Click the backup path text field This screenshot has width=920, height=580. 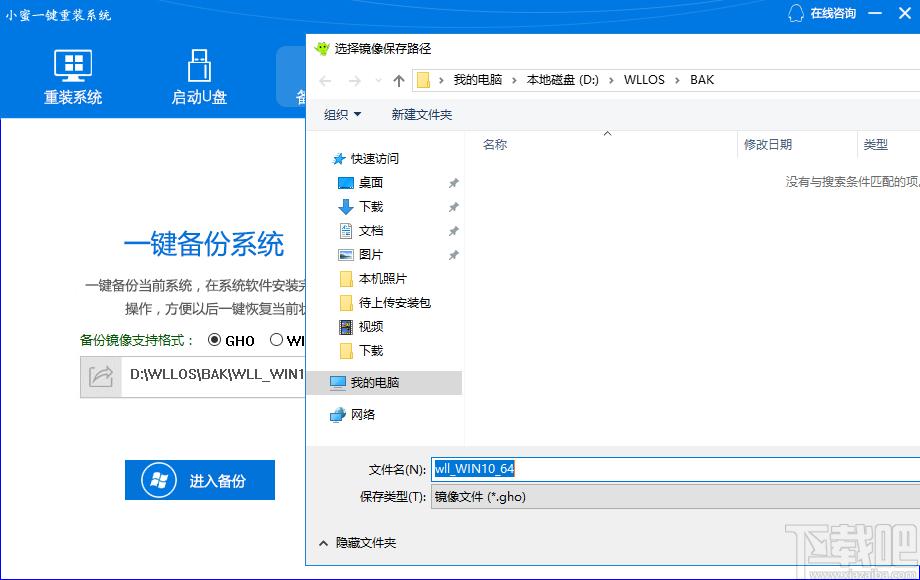(213, 377)
